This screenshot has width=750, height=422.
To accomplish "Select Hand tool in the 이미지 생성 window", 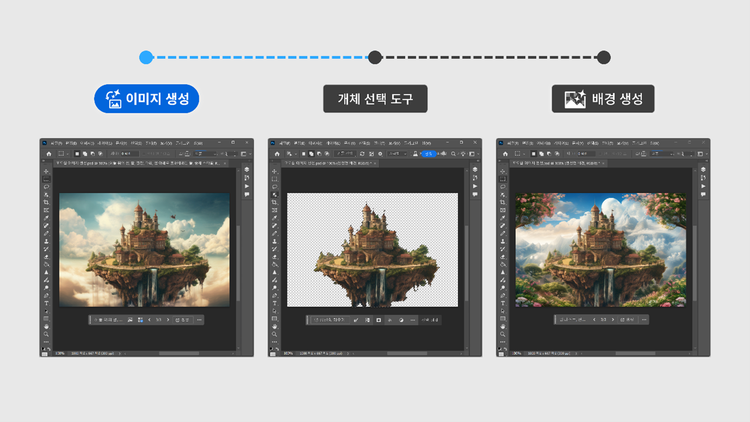I will coord(46,327).
